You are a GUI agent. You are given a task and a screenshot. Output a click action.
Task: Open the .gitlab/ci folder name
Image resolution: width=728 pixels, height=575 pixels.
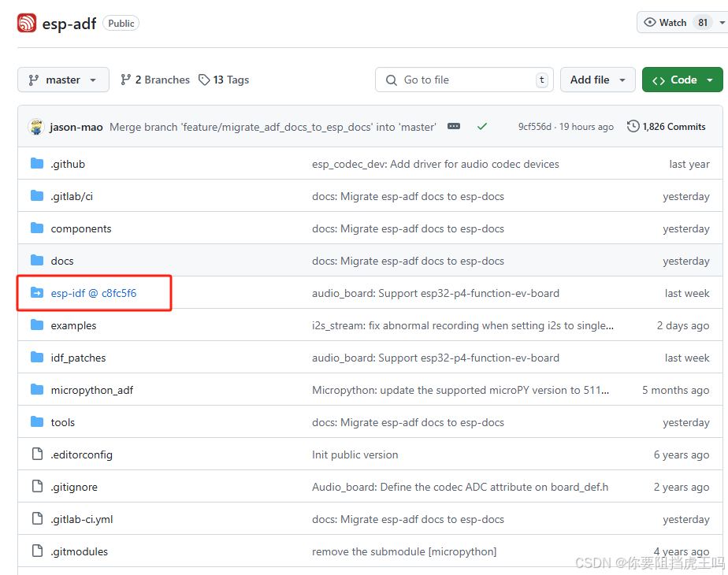click(x=72, y=196)
